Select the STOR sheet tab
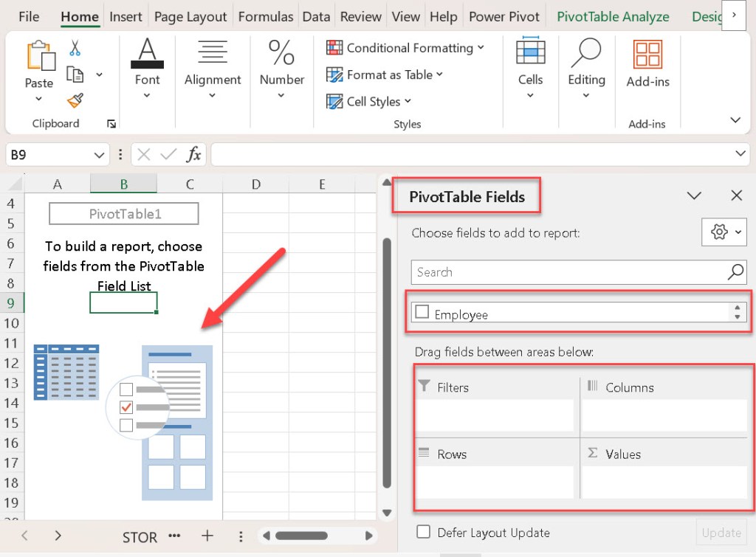The image size is (756, 557). tap(140, 537)
